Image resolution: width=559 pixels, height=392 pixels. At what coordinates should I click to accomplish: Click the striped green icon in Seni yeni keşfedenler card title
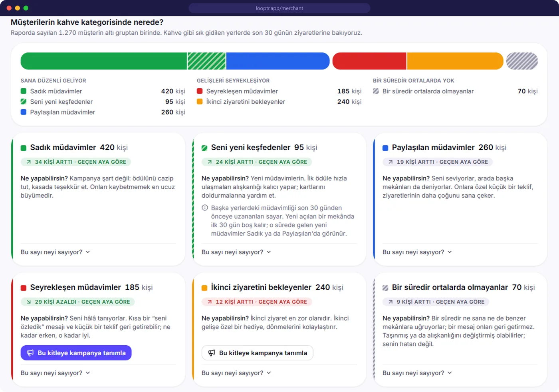[204, 148]
